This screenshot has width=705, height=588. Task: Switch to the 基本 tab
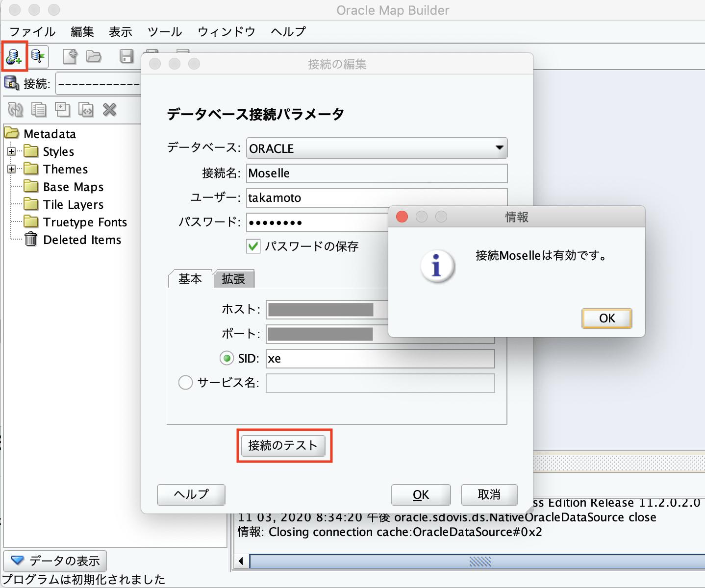click(190, 279)
